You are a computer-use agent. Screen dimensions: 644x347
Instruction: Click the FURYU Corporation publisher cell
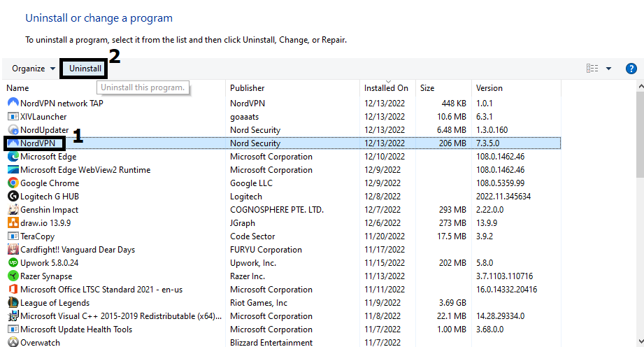(266, 250)
